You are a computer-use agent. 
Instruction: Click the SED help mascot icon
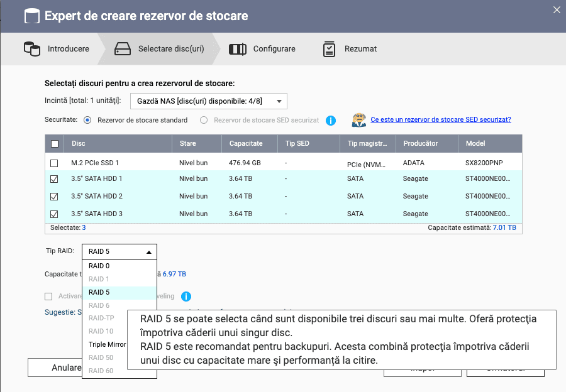tap(359, 119)
